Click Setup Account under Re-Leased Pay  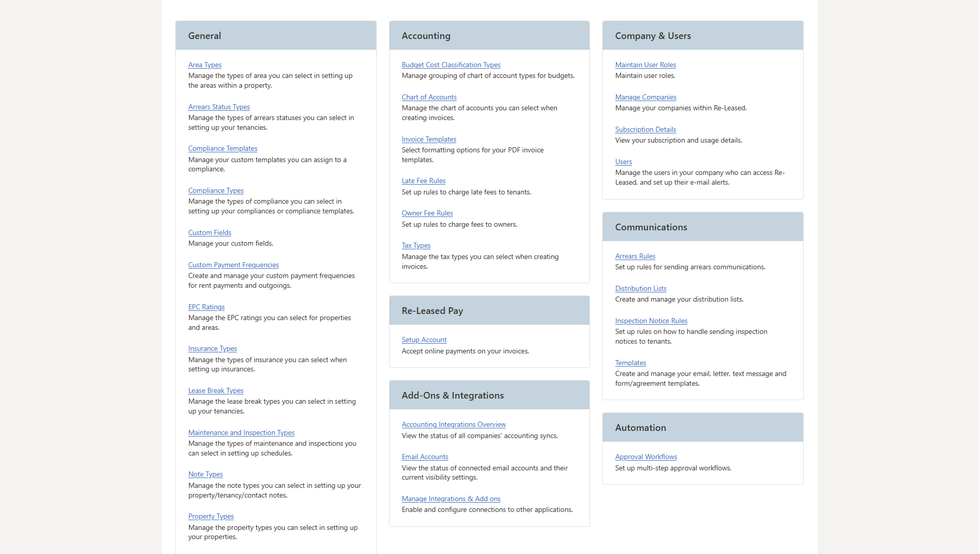click(x=424, y=340)
